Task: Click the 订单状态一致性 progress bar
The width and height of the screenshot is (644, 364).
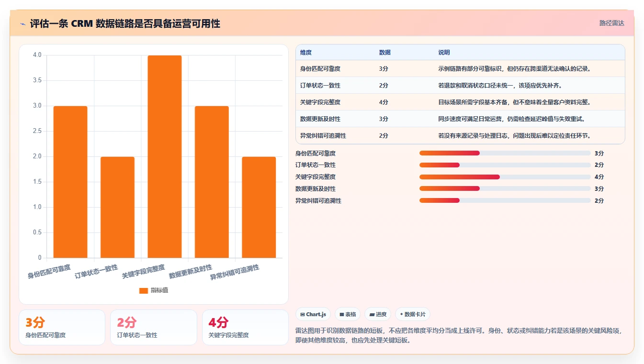Action: pyautogui.click(x=505, y=165)
